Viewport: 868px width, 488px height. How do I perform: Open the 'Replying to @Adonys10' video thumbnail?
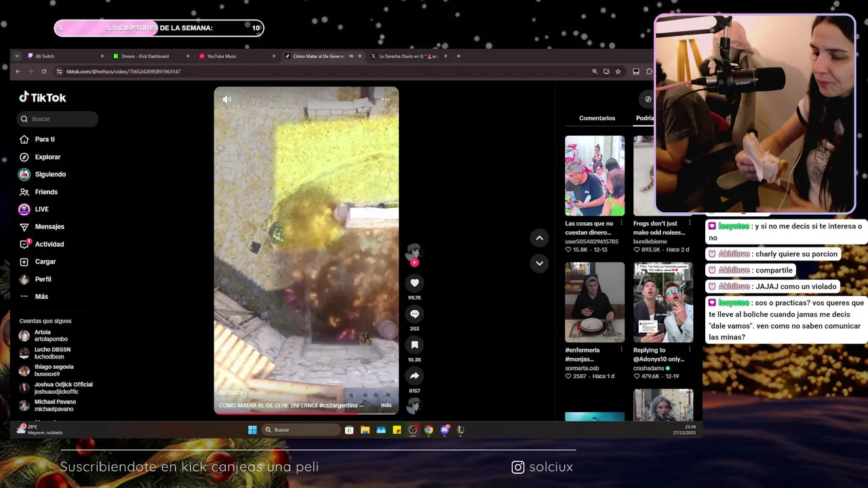[663, 302]
